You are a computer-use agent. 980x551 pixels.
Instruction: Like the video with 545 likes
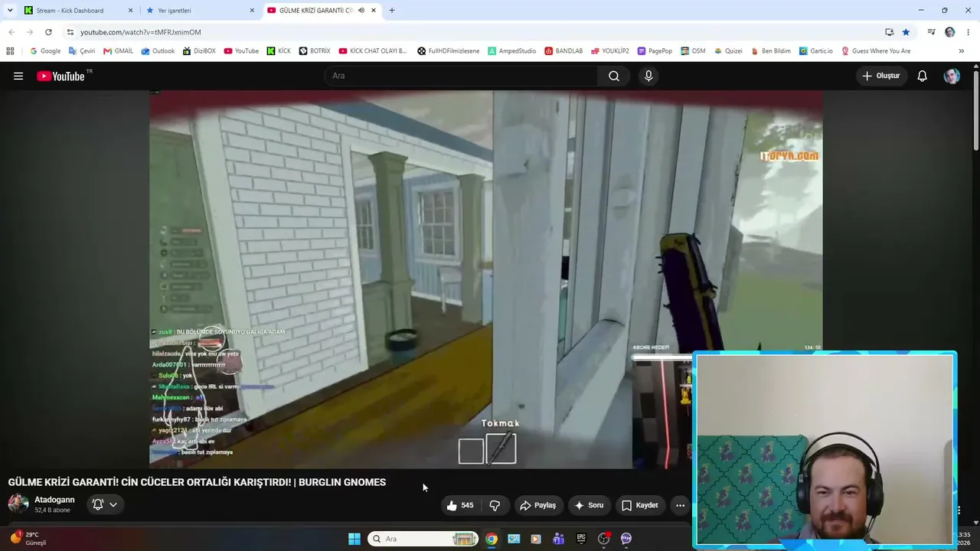pos(460,505)
